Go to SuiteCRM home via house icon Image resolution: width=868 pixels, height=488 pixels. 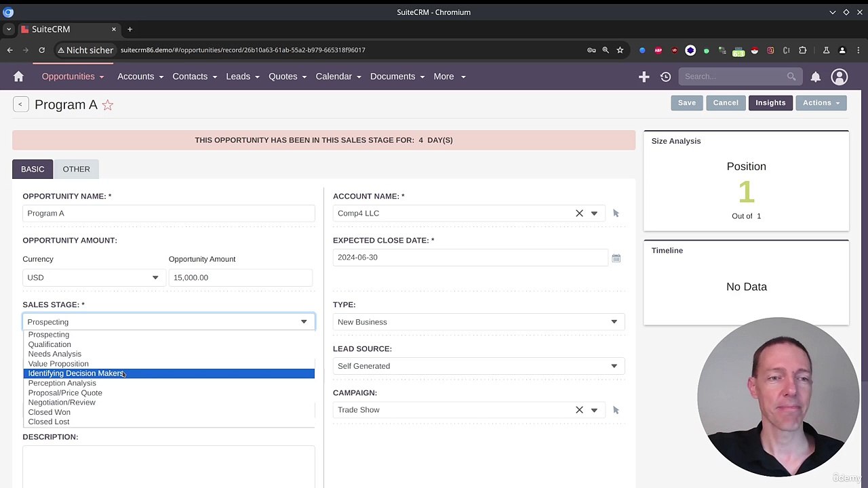click(x=18, y=77)
